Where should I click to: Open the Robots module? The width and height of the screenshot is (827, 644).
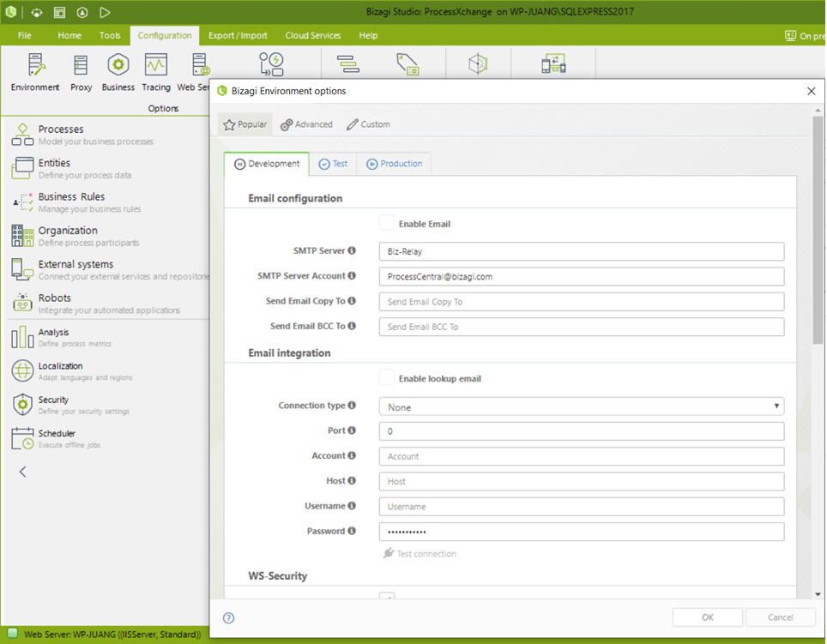(96, 304)
